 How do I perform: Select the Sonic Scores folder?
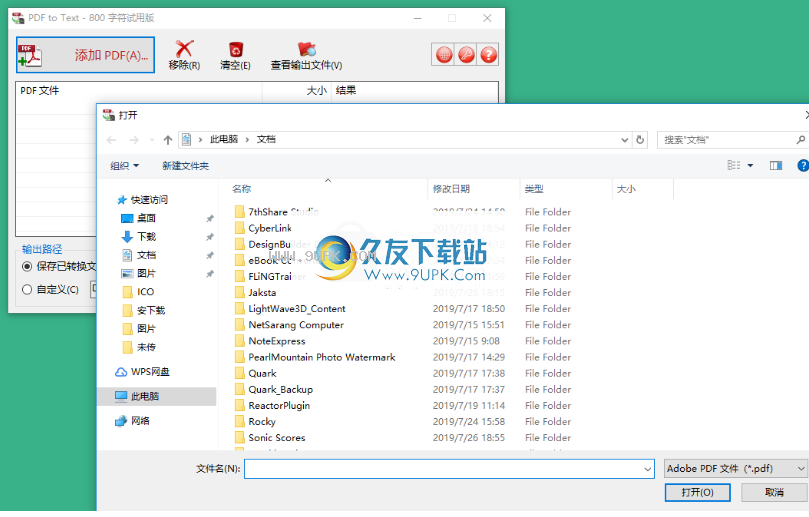click(x=277, y=438)
